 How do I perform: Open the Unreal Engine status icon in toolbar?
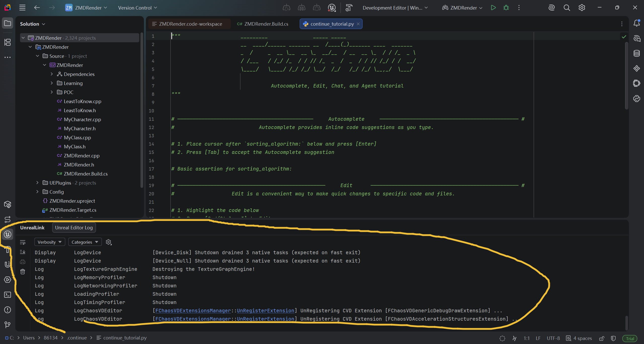point(332,8)
